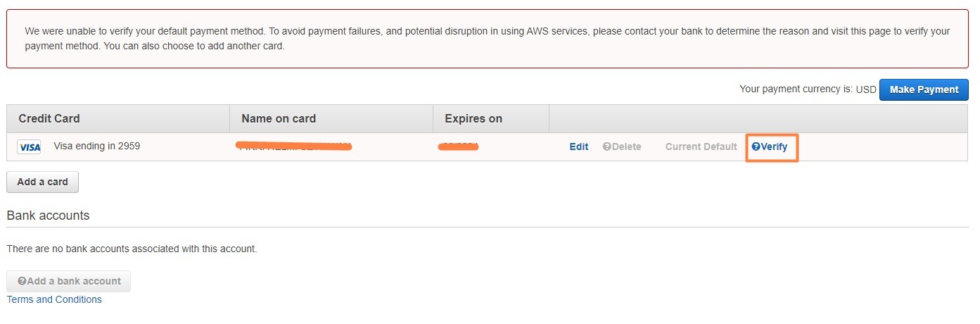Click the Visa card logo icon
The height and width of the screenshot is (324, 980).
click(29, 147)
